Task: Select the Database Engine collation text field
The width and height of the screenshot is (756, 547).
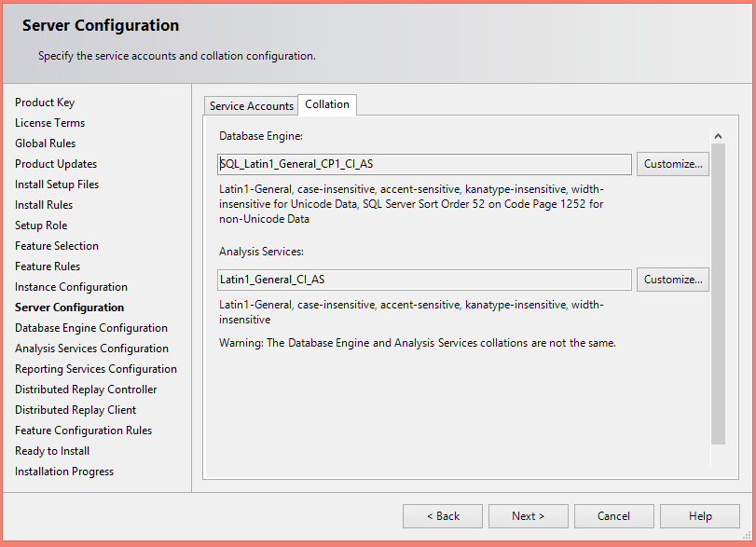Action: [x=424, y=163]
